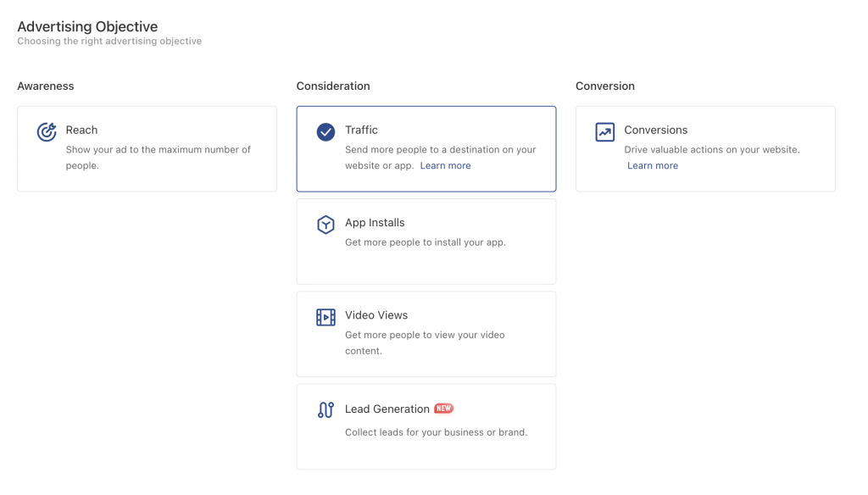Viewport: 868px width, 495px height.
Task: Select the Reach objective card
Action: tap(146, 148)
